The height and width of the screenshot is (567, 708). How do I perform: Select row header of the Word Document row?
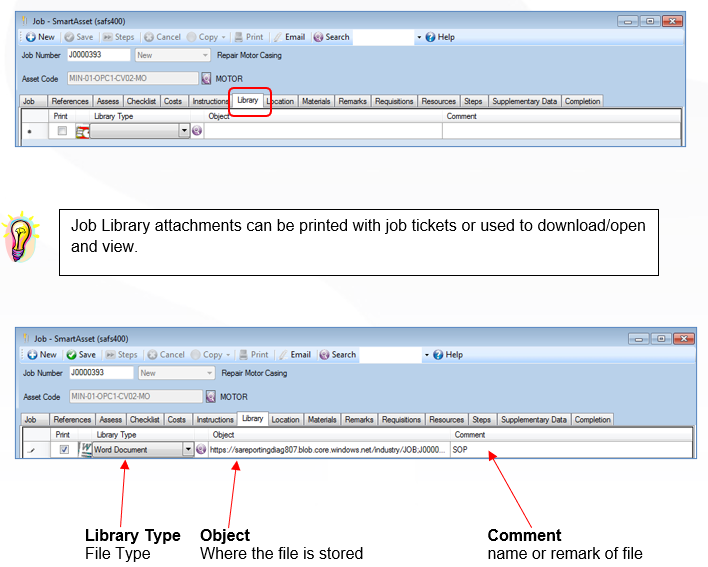tap(36, 449)
